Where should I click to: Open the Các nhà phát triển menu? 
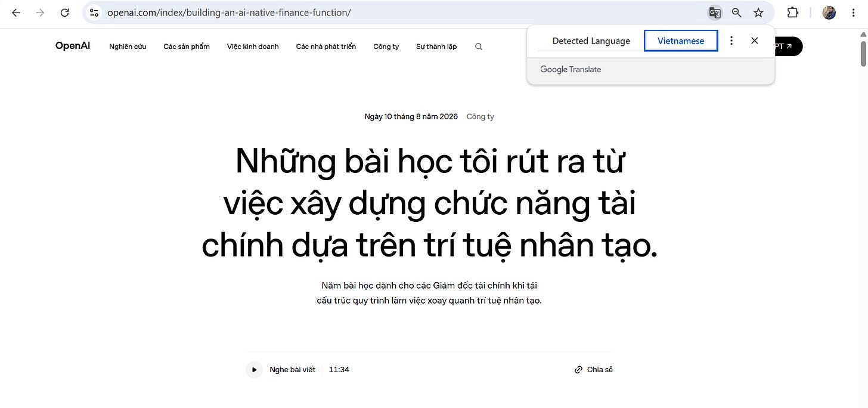tap(326, 47)
